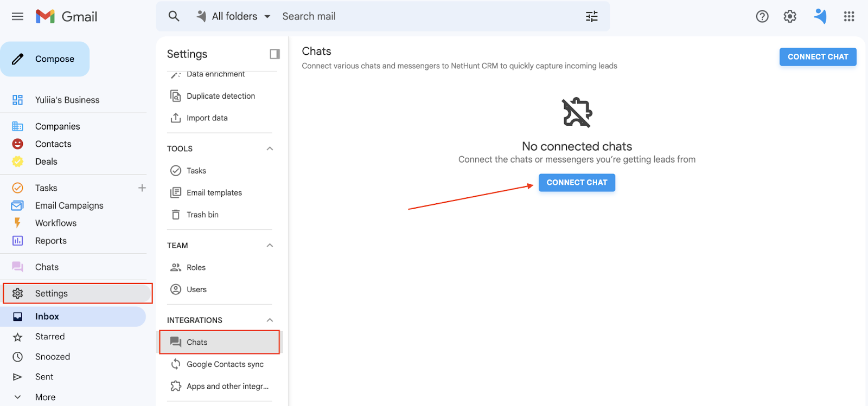Click the Trash bin icon
The width and height of the screenshot is (868, 406).
pos(176,215)
